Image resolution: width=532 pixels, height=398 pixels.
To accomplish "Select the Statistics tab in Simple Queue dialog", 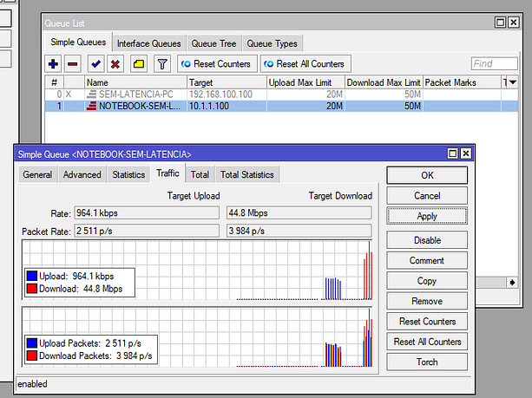I will point(128,174).
